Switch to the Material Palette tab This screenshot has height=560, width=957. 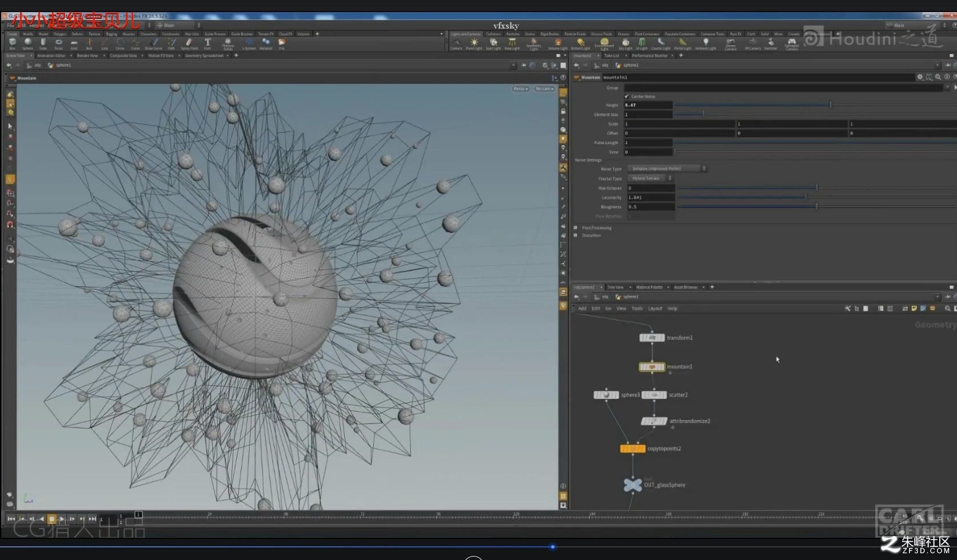coord(649,287)
